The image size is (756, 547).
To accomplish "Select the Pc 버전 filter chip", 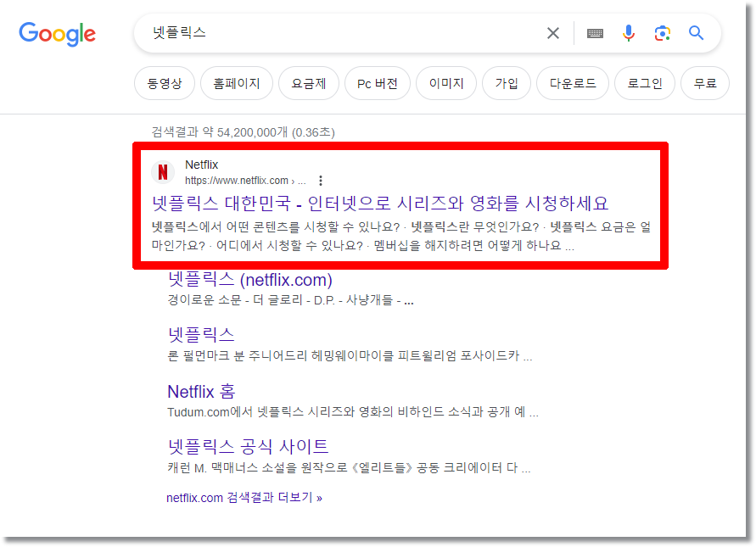I will point(378,83).
